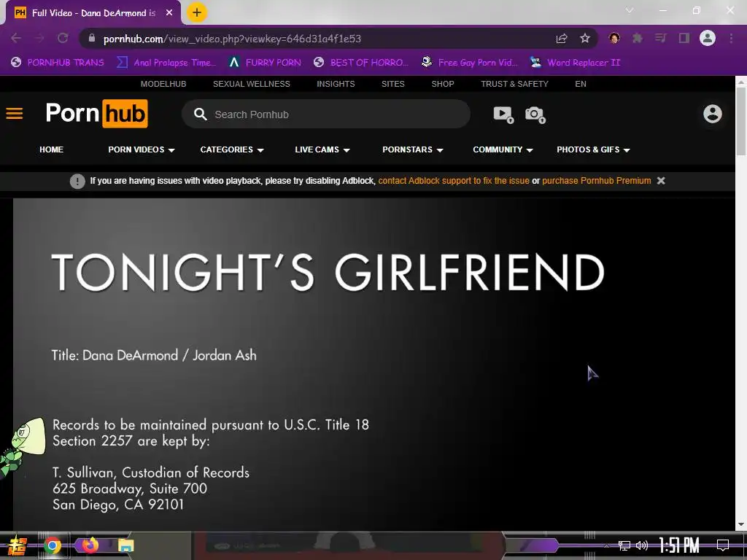Open the 'FURRY PORN' bookmark
This screenshot has height=560, width=747.
(265, 63)
